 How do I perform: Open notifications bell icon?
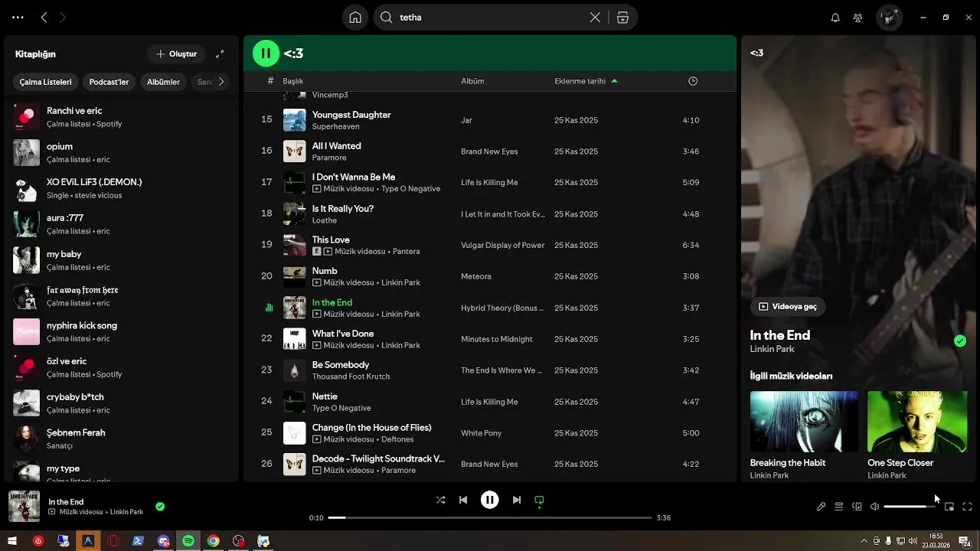pos(835,18)
